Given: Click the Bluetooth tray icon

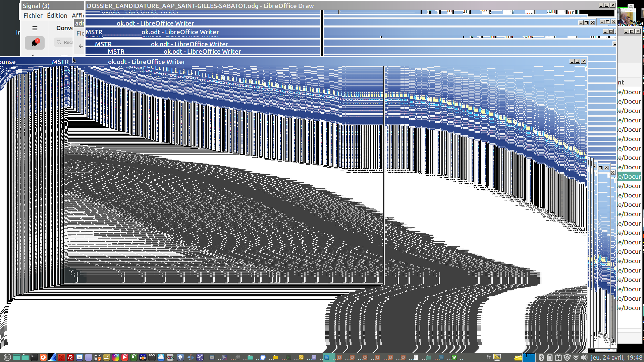Looking at the screenshot, I should click(x=541, y=357).
